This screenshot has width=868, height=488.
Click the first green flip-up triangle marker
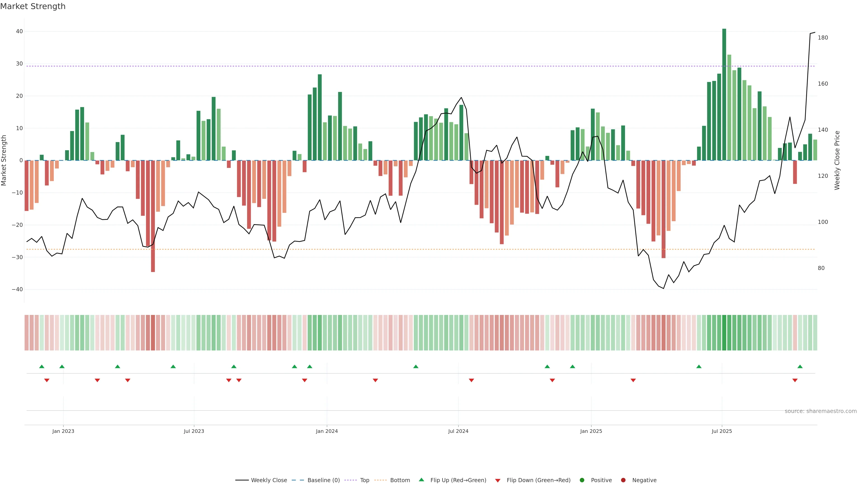tap(42, 366)
